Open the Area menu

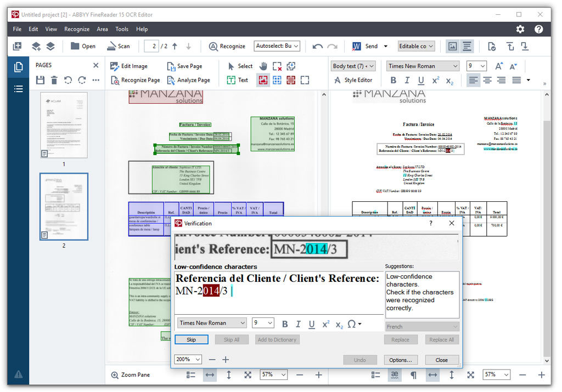pos(102,29)
